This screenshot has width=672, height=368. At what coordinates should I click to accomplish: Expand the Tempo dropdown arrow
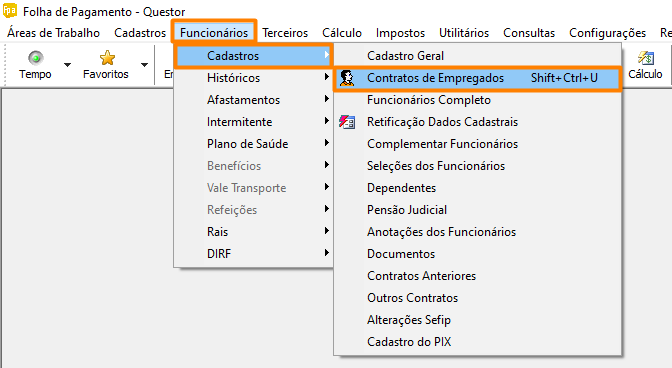click(x=67, y=65)
